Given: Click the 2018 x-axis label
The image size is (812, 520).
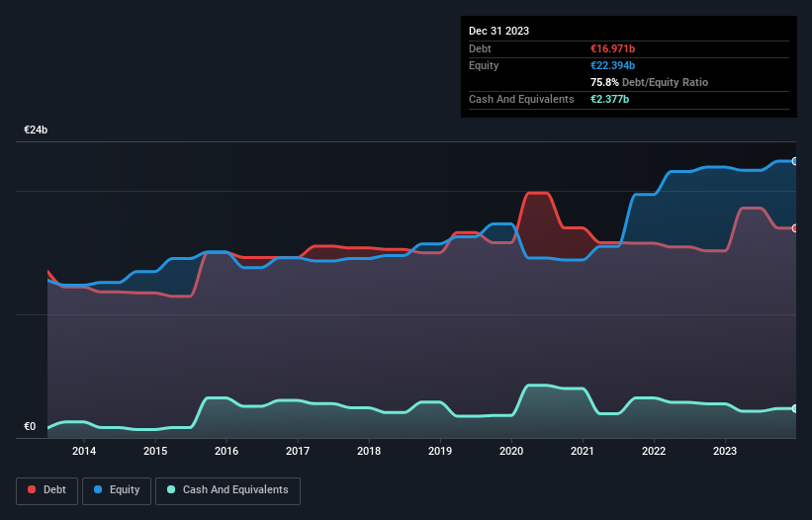Looking at the screenshot, I should [369, 451].
